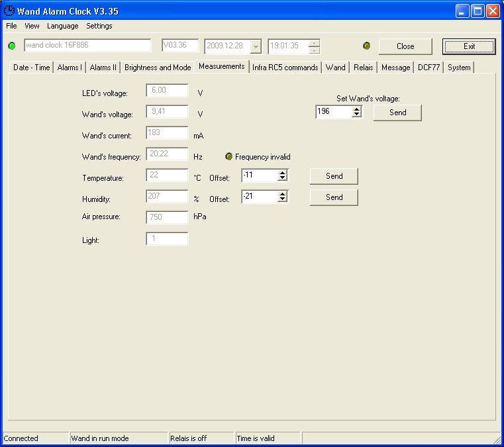
Task: Click the Wand in run mode status
Action: (x=119, y=438)
